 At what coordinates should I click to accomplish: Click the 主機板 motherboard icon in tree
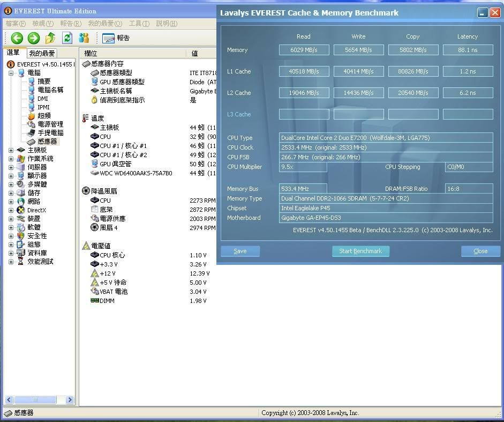point(21,150)
